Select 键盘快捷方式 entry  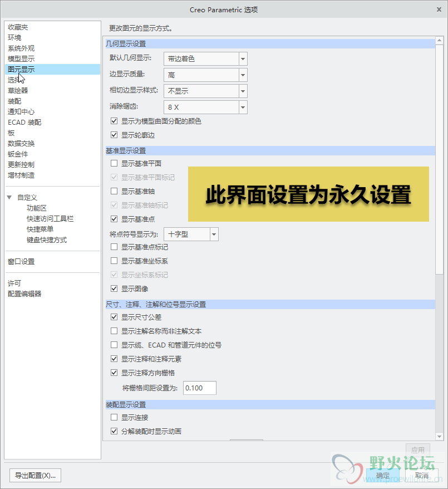[x=47, y=240]
